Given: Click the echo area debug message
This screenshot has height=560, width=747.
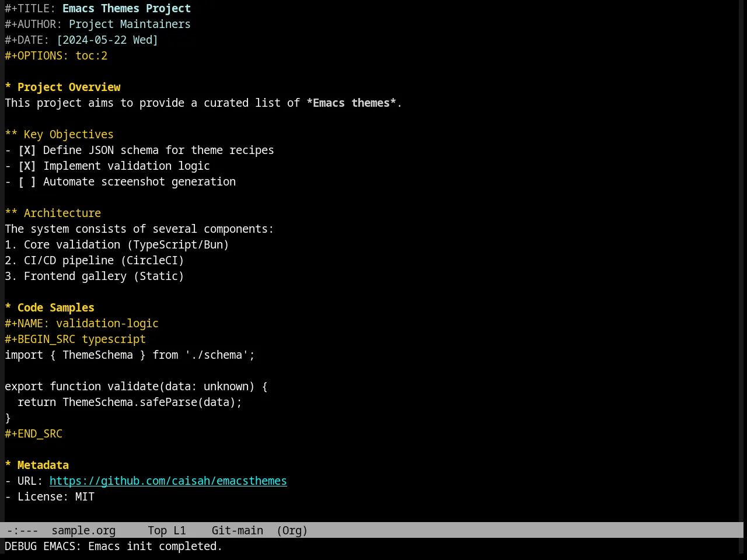Looking at the screenshot, I should [114, 547].
